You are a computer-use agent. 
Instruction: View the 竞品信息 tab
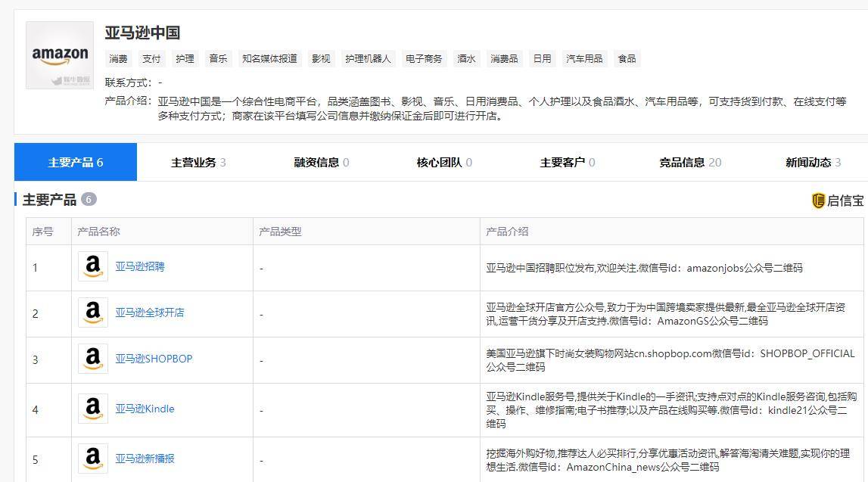click(x=685, y=161)
